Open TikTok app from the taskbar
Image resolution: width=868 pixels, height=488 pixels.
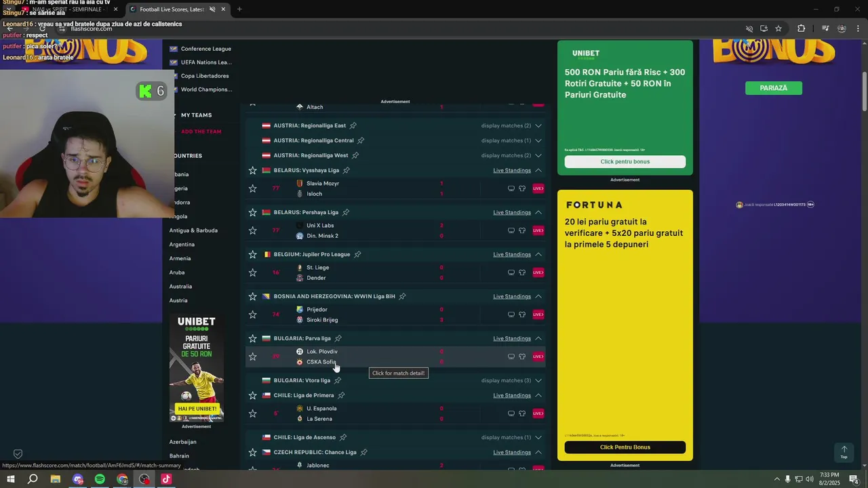coord(166,479)
